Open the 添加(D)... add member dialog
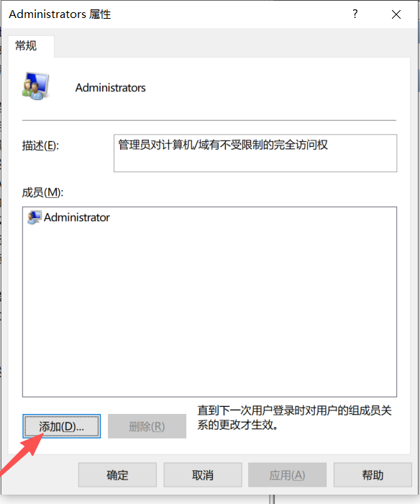The width and height of the screenshot is (420, 504). 62,426
